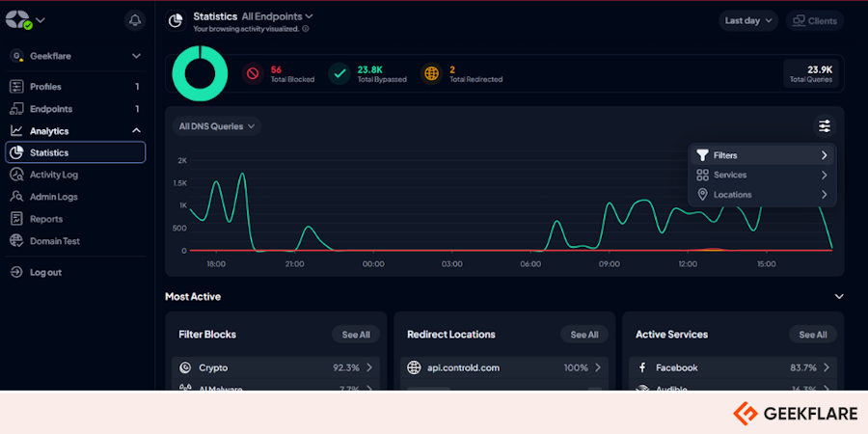868x434 pixels.
Task: Click the Endpoints sidebar icon
Action: click(16, 109)
